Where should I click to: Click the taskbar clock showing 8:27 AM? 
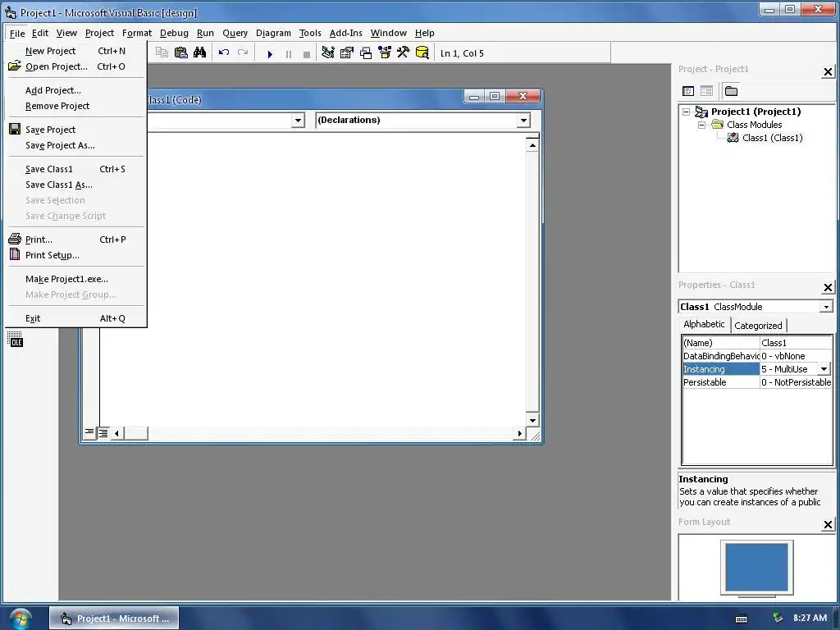[810, 618]
